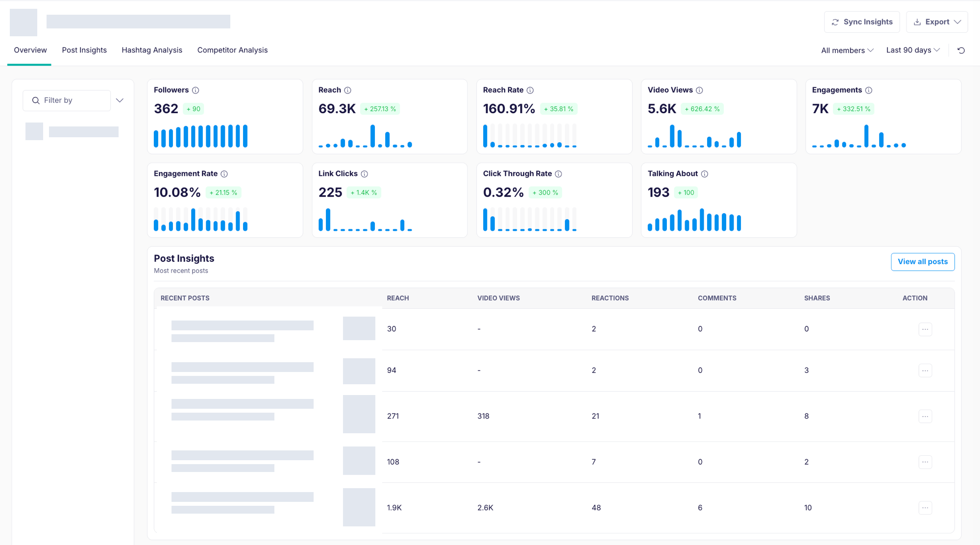980x545 pixels.
Task: Open the Export dropdown
Action: tap(937, 22)
